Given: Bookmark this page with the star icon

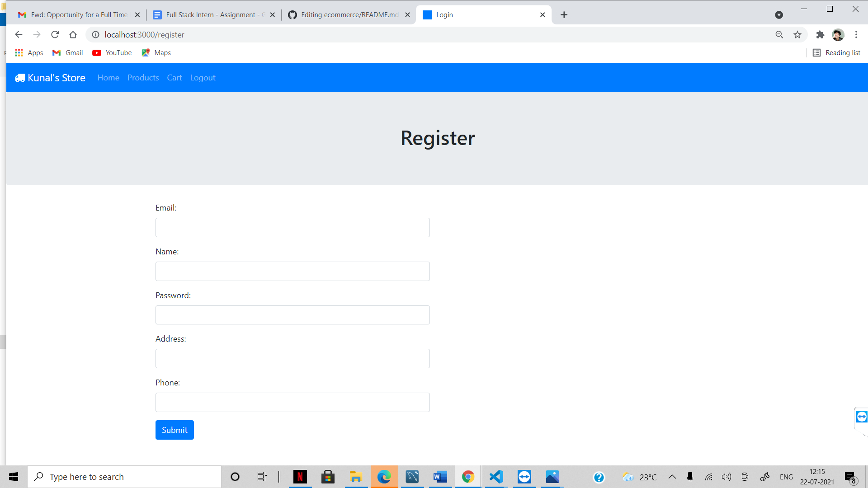Looking at the screenshot, I should pyautogui.click(x=797, y=35).
